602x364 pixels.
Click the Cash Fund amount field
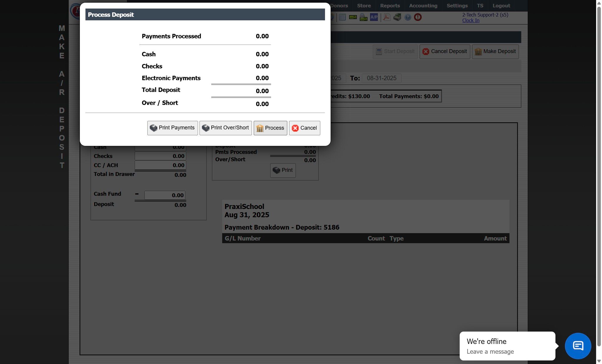pyautogui.click(x=164, y=195)
